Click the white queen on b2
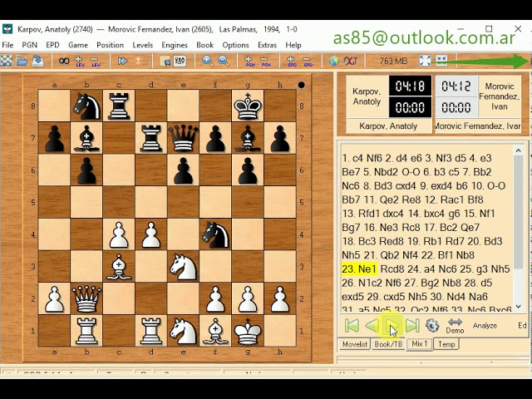 click(86, 298)
